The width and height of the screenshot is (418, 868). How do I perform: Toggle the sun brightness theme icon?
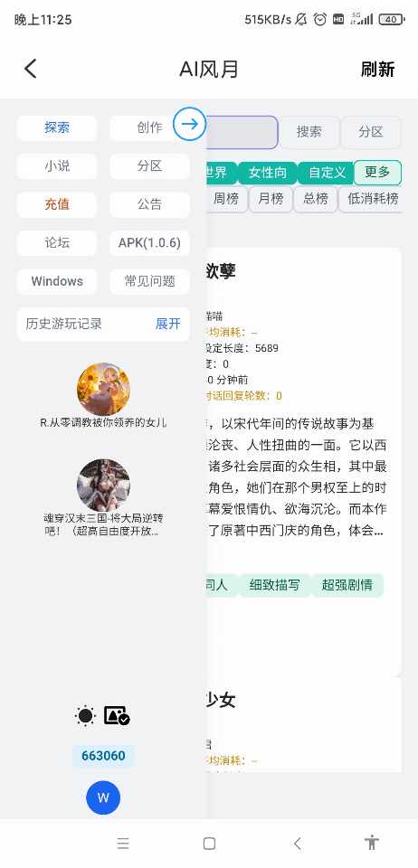(85, 716)
